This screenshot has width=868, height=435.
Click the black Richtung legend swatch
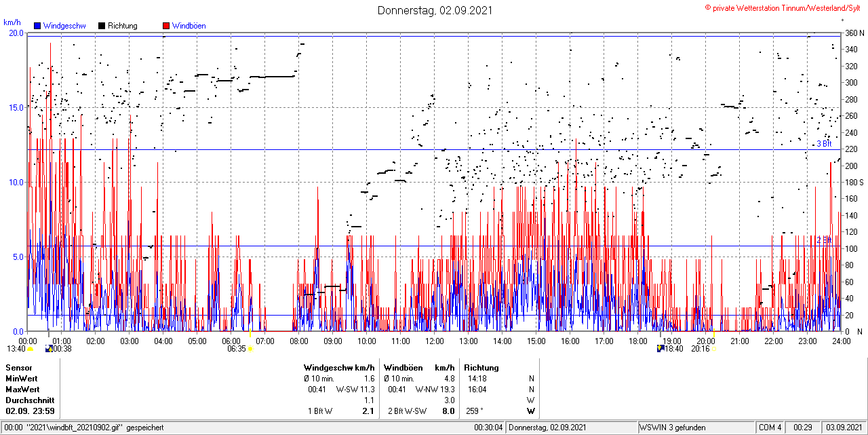coord(102,26)
